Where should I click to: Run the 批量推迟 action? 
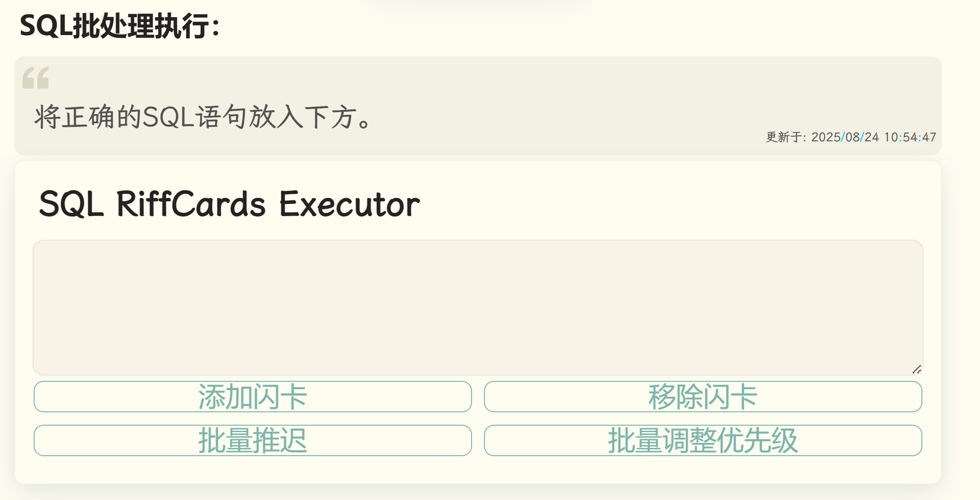click(x=252, y=440)
